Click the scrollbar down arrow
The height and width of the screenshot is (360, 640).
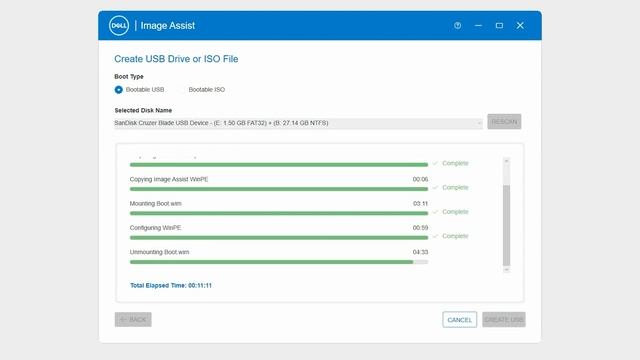tap(507, 269)
